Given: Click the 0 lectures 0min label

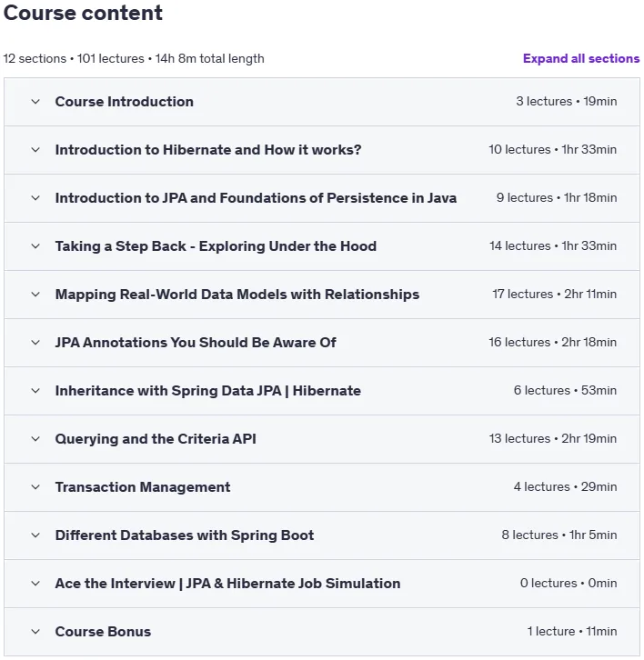Looking at the screenshot, I should [x=569, y=584].
